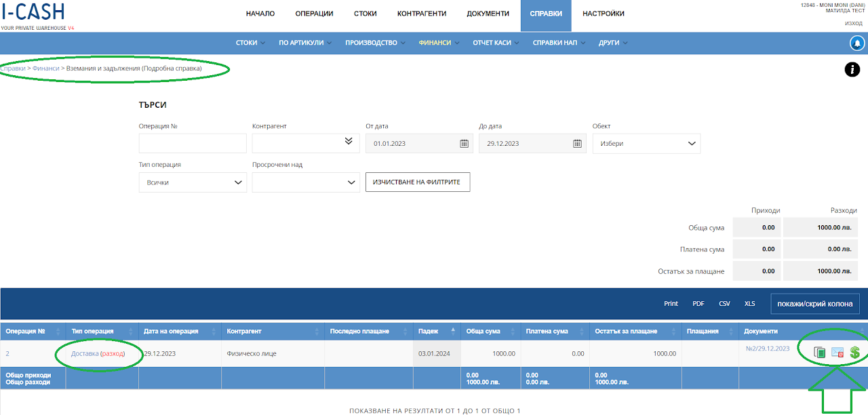
Task: Expand the Стоки submenu in blue bar
Action: click(250, 43)
